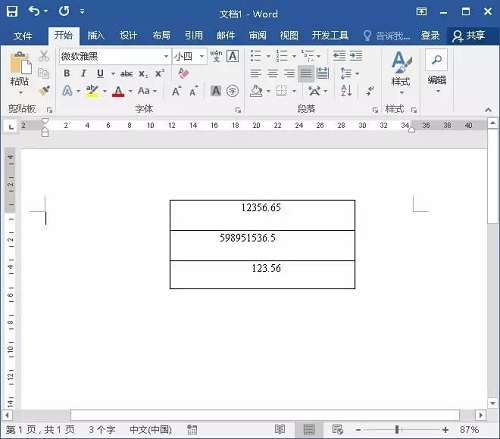Open the font size dropdown
The image size is (500, 439).
[x=202, y=56]
